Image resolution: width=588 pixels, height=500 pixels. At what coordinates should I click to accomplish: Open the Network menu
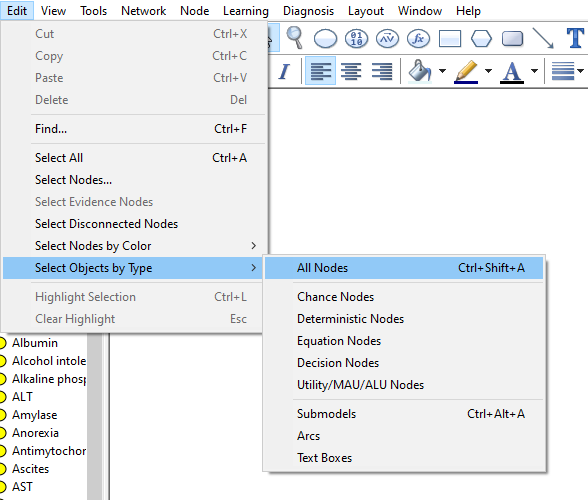(143, 11)
